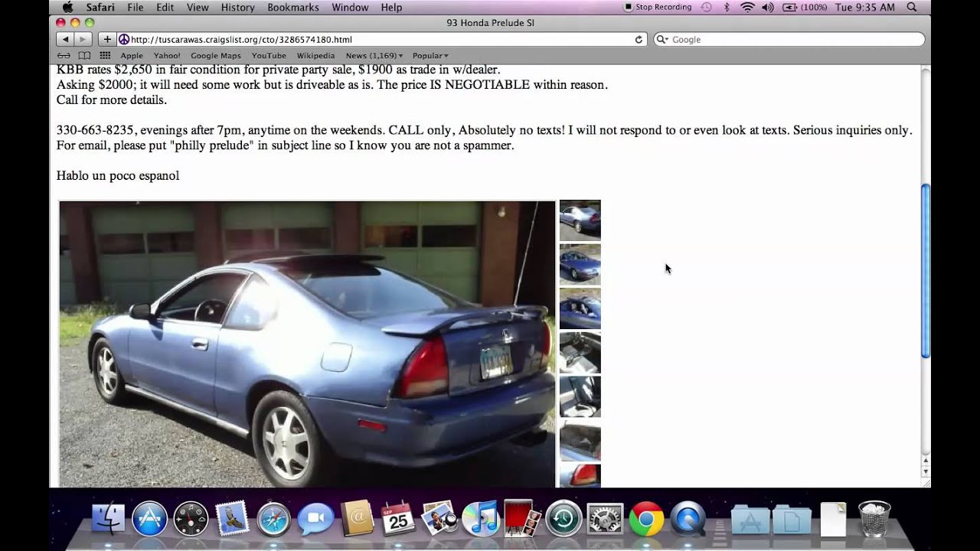
Task: Open the Google Maps bookmark
Action: (216, 56)
